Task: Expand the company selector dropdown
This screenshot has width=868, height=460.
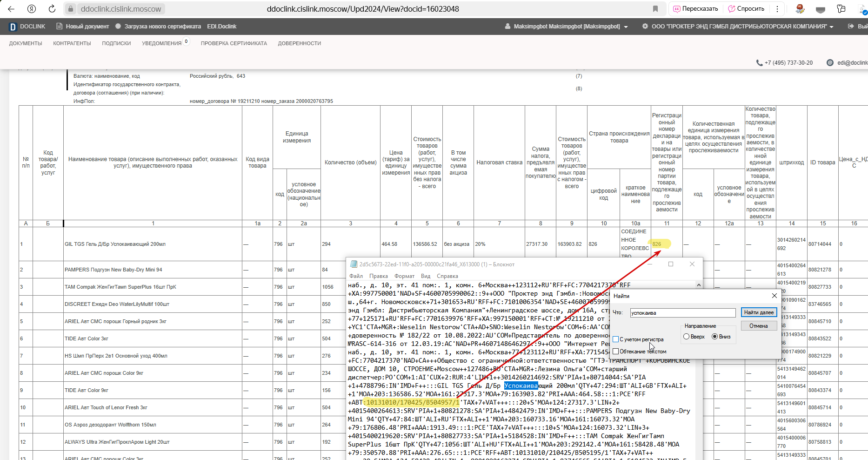Action: pyautogui.click(x=831, y=27)
